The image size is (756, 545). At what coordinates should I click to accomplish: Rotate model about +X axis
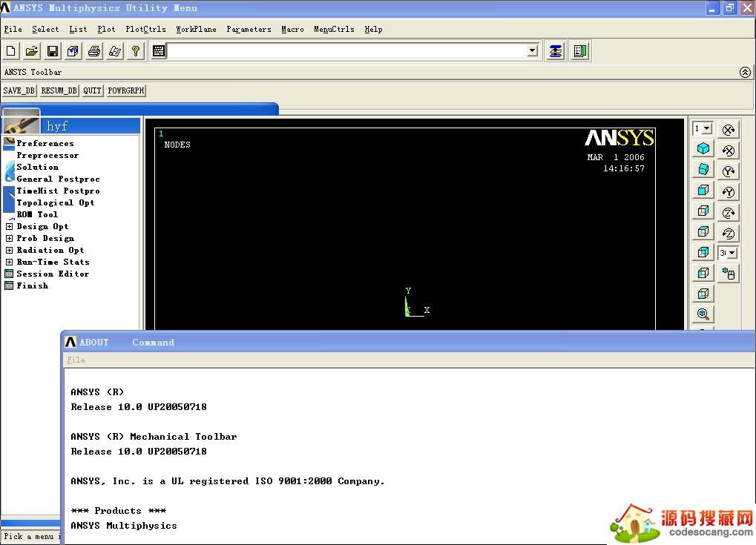728,130
